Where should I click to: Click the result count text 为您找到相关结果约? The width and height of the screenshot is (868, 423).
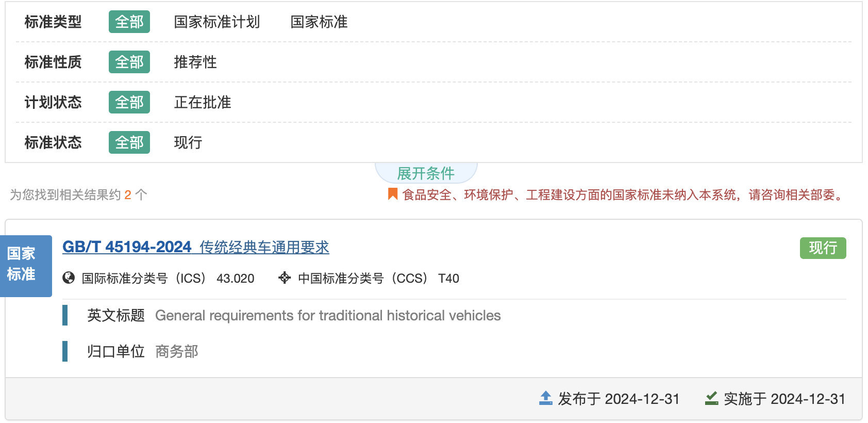tap(65, 195)
